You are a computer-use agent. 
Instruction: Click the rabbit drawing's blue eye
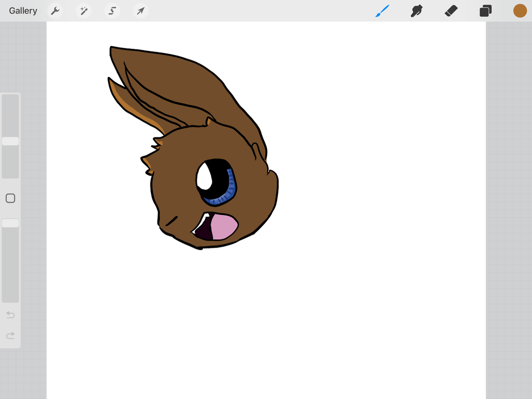216,182
